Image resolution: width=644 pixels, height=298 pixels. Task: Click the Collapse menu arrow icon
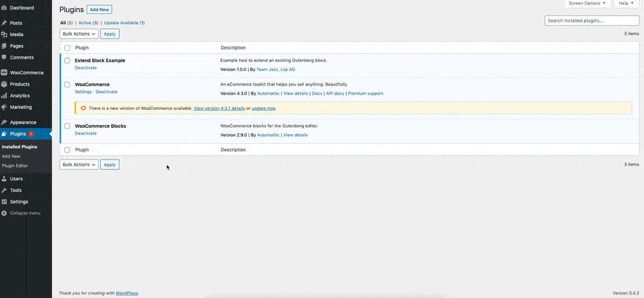coord(4,213)
